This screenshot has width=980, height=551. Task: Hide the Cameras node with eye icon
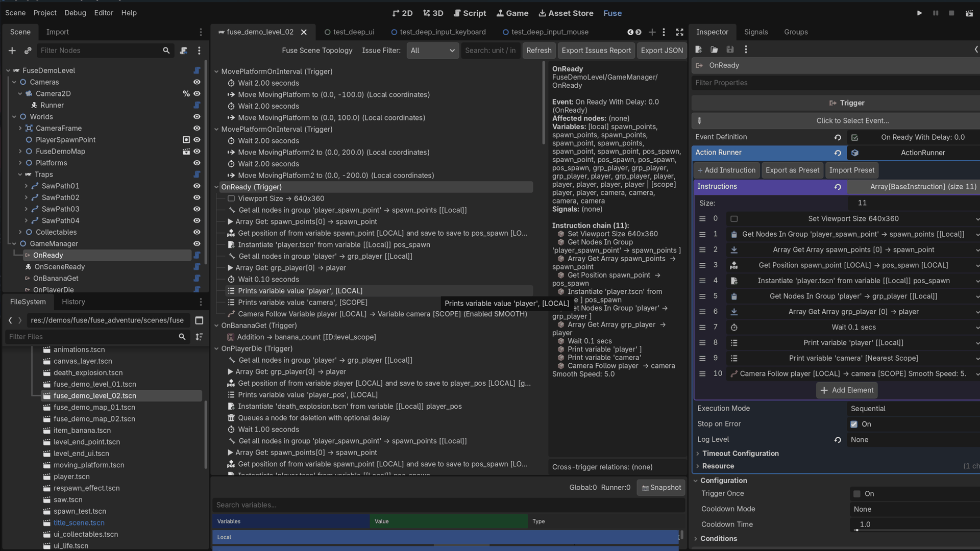click(197, 82)
